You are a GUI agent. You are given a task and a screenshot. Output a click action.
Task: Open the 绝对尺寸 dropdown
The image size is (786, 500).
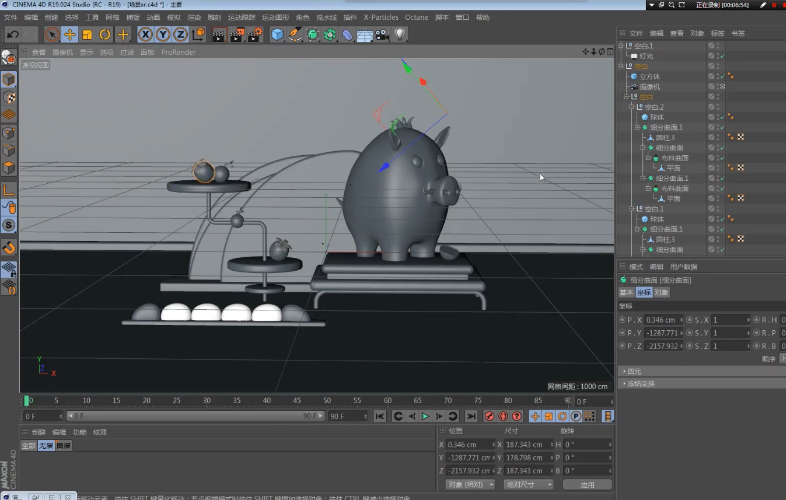(x=527, y=484)
